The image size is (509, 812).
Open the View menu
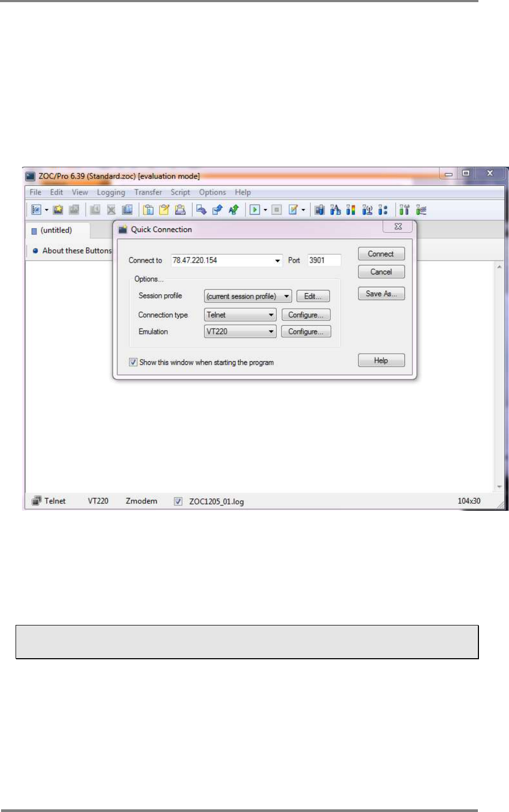(80, 192)
